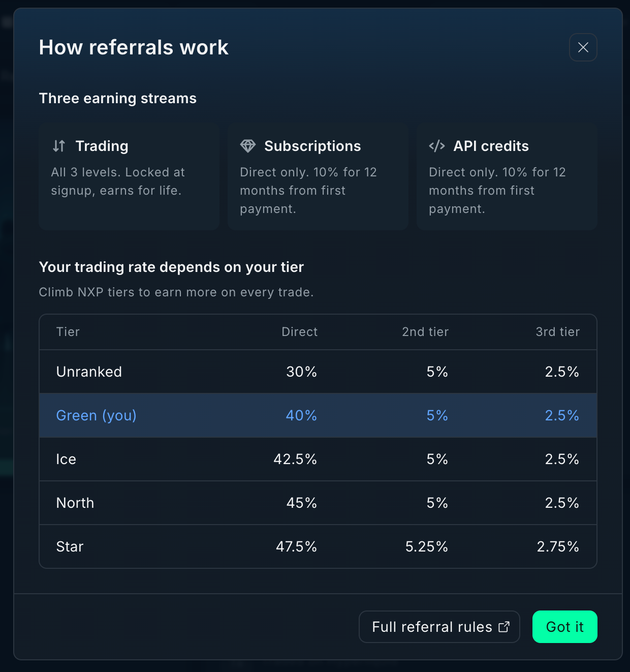Click the Direct column header
The width and height of the screenshot is (630, 672).
[x=300, y=332]
